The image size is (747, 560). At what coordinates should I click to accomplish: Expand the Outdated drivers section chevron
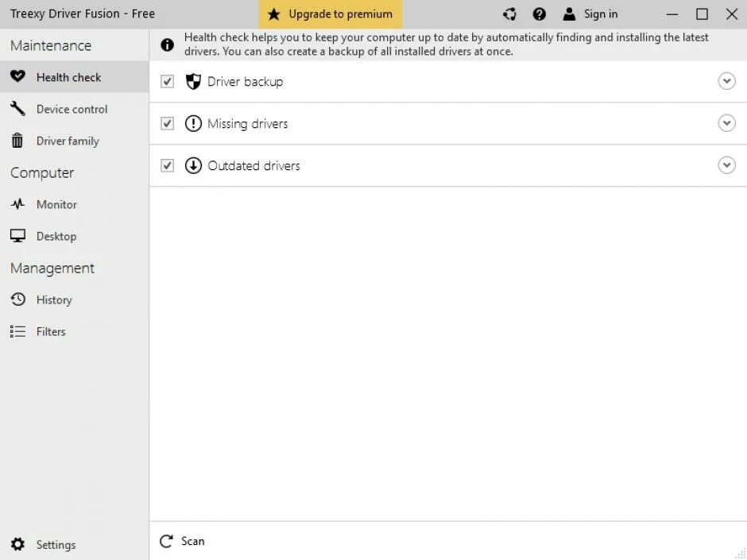[x=726, y=164]
